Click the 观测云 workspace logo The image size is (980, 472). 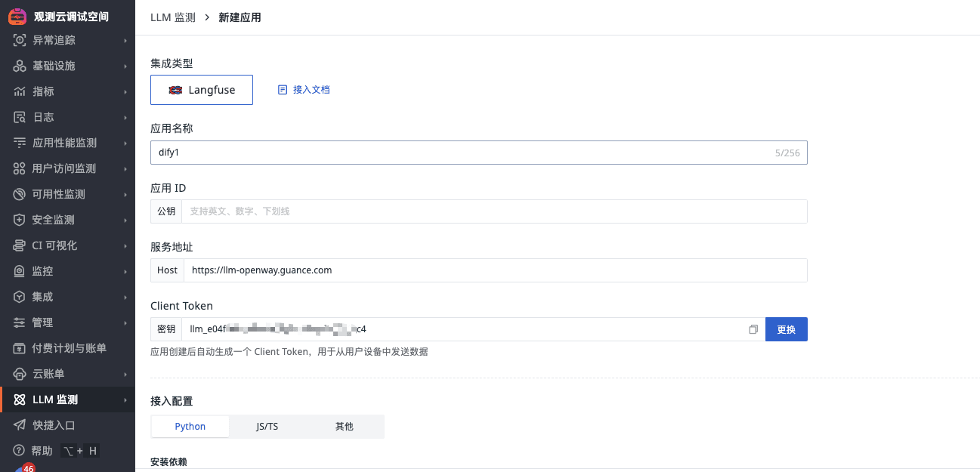[x=17, y=16]
